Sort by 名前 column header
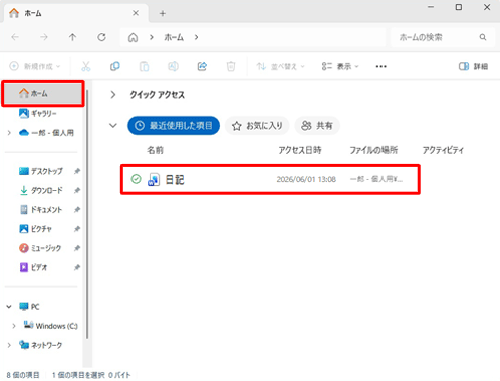 click(x=155, y=150)
